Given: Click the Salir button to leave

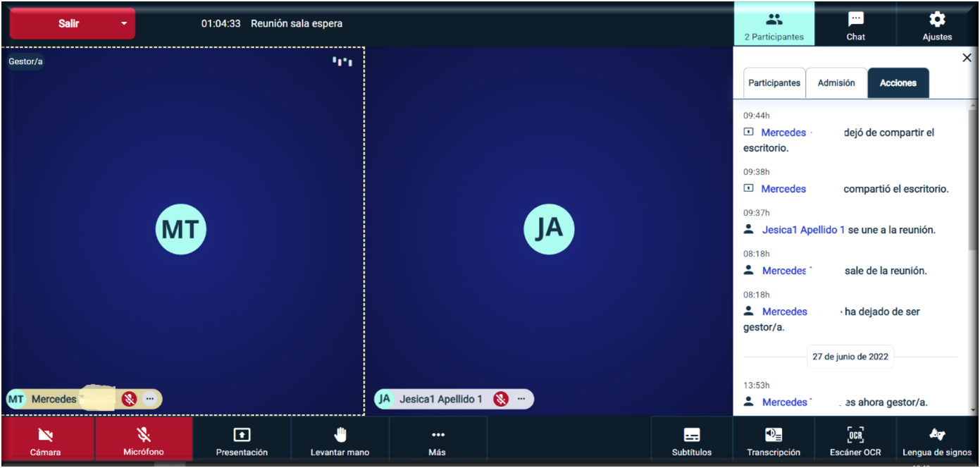Looking at the screenshot, I should pyautogui.click(x=68, y=23).
